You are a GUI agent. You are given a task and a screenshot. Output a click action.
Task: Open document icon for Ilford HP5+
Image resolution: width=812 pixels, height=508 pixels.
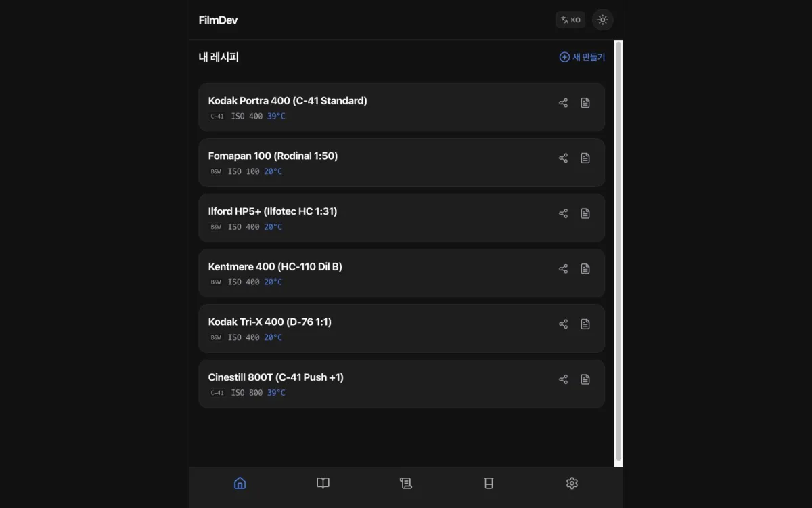click(585, 213)
